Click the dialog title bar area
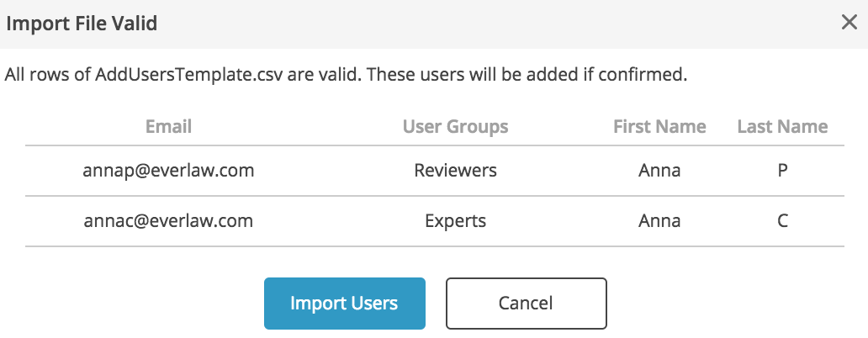This screenshot has width=868, height=338. pyautogui.click(x=434, y=24)
